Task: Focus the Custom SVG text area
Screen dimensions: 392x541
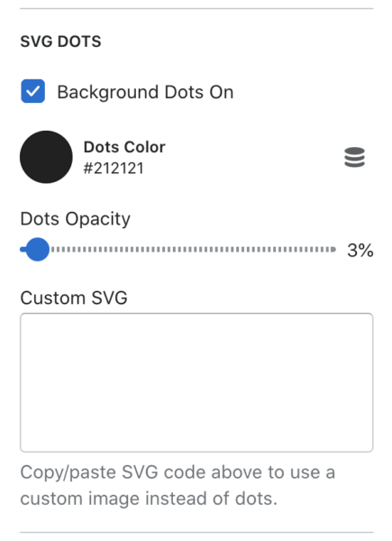Action: point(196,382)
